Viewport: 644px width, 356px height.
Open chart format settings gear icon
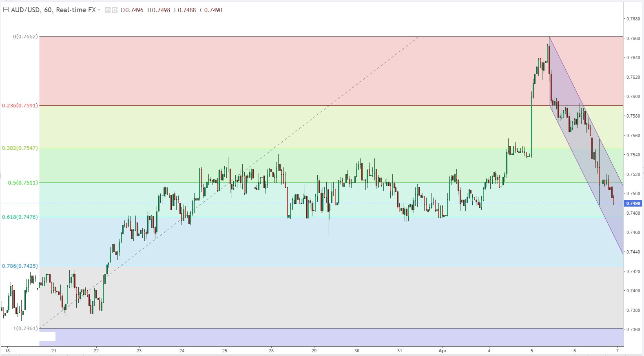(115, 10)
